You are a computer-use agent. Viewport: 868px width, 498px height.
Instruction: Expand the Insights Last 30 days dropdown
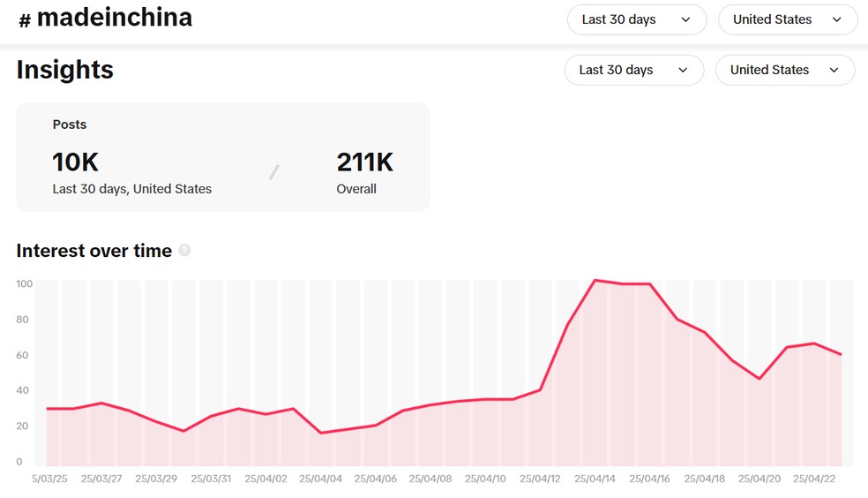[x=634, y=70]
